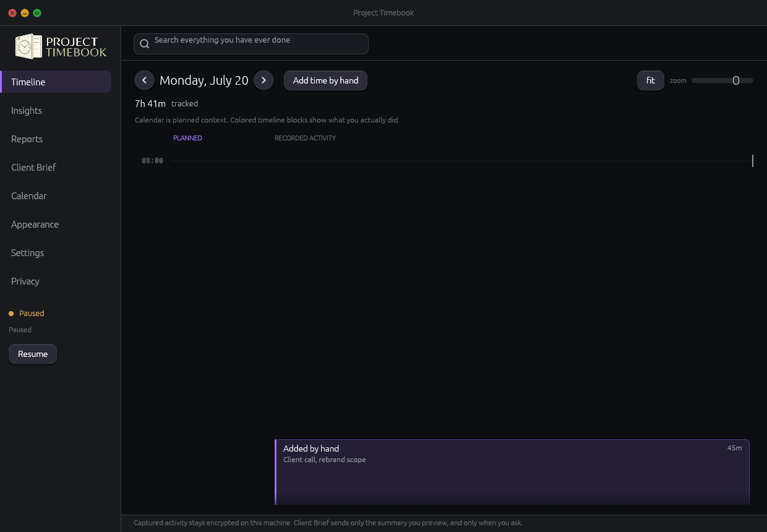Click the zoom slider handle
Image resolution: width=767 pixels, height=532 pixels.
(x=736, y=80)
